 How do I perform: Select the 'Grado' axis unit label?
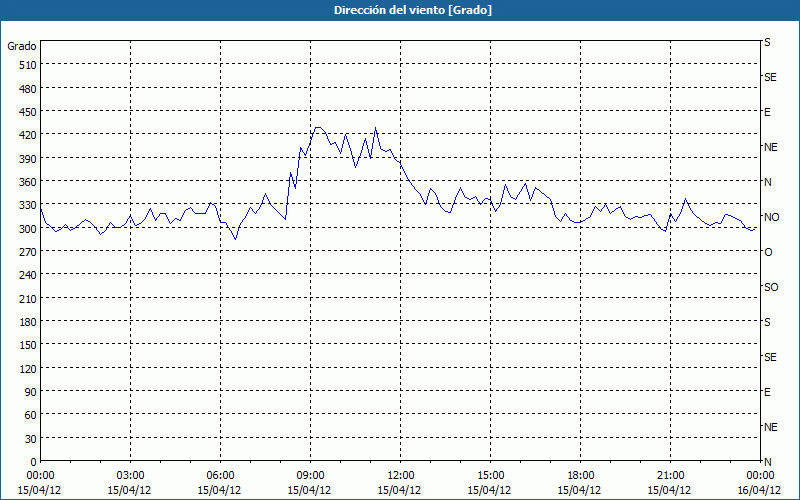pyautogui.click(x=22, y=46)
